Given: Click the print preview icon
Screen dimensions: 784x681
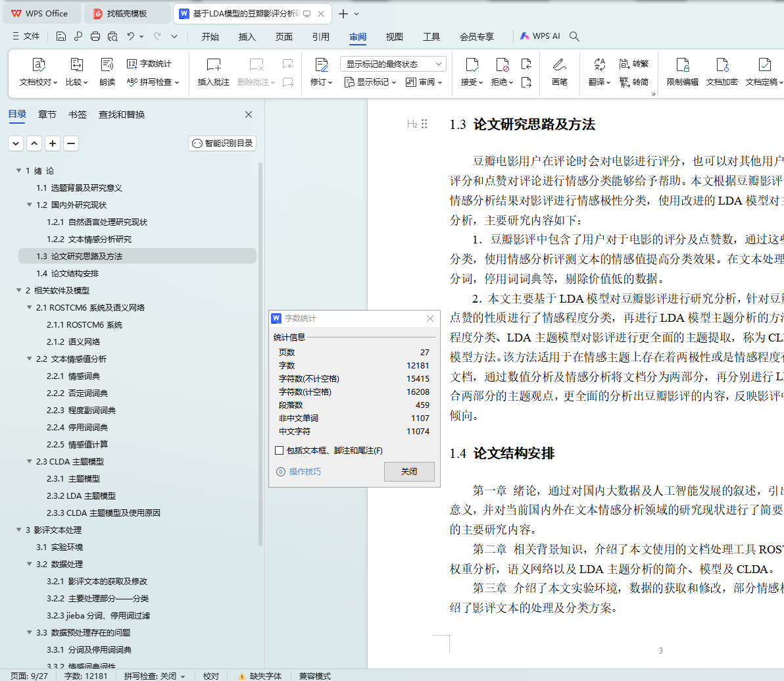Looking at the screenshot, I should [x=113, y=36].
